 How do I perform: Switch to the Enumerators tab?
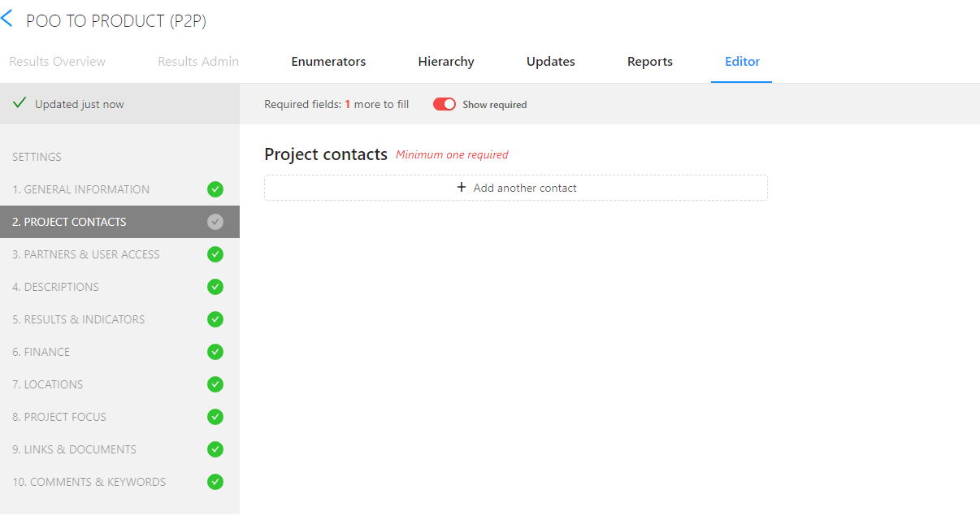[328, 62]
